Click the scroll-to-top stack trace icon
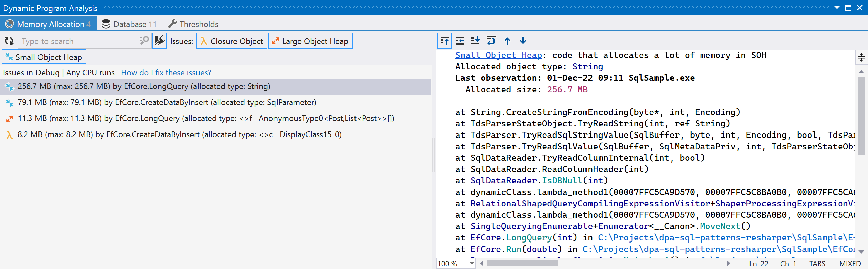 pyautogui.click(x=445, y=41)
